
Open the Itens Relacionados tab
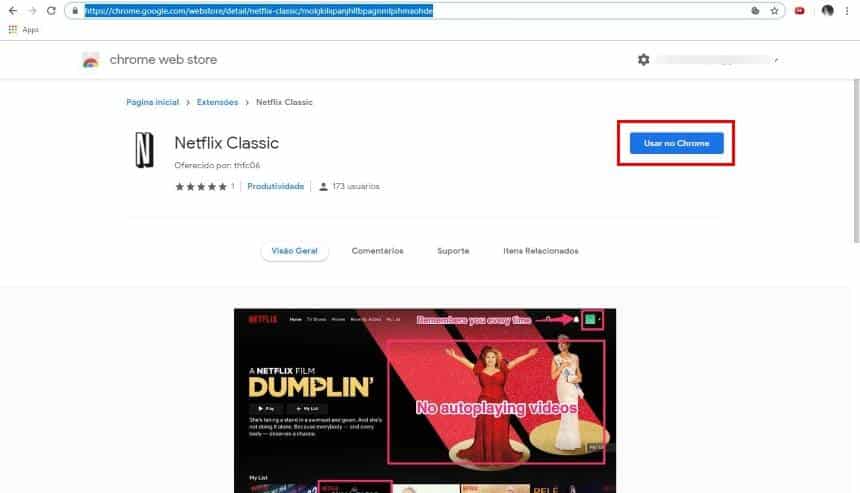pyautogui.click(x=541, y=251)
